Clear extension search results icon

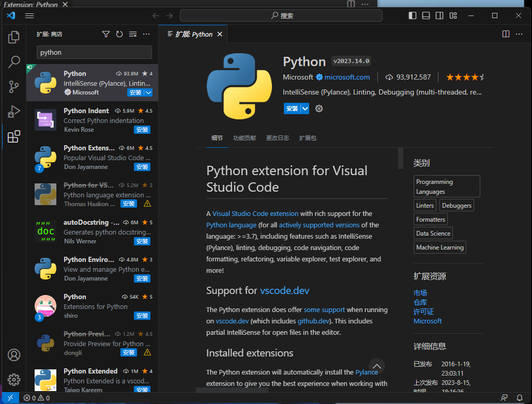pyautogui.click(x=133, y=34)
